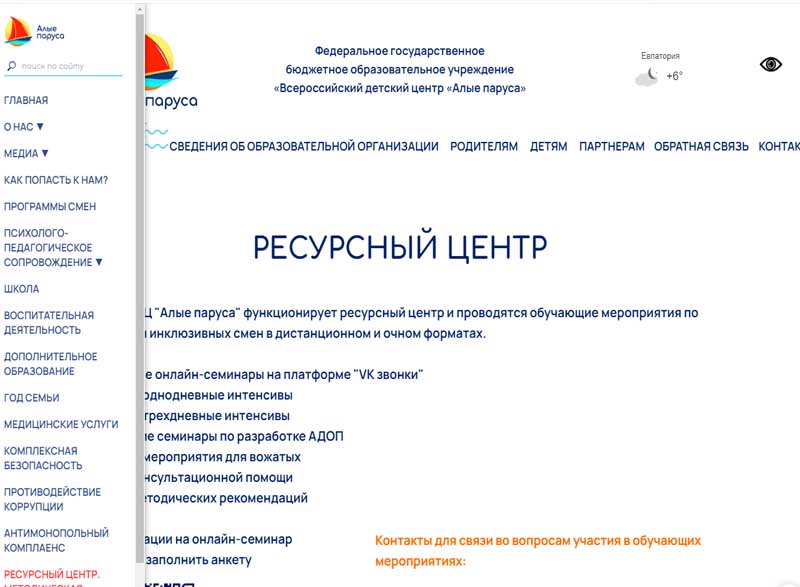Click the семинары по разработке АДОП line
Image resolution: width=800 pixels, height=587 pixels.
pyautogui.click(x=244, y=437)
